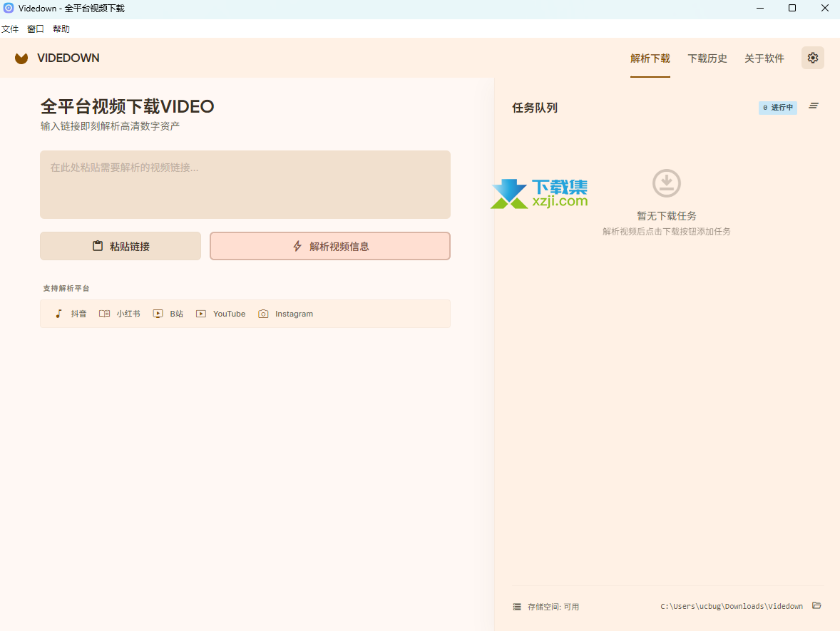Minimize the Videdown window
840x631 pixels.
click(759, 8)
